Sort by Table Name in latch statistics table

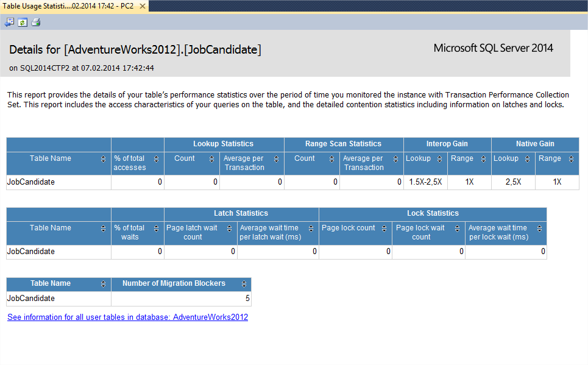(x=103, y=229)
